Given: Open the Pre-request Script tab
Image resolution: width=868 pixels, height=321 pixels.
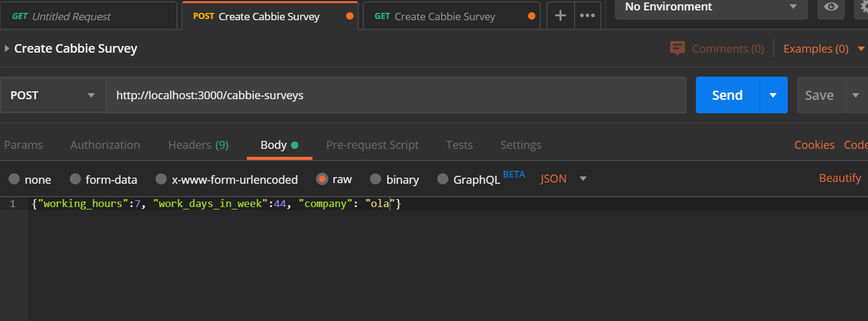Looking at the screenshot, I should tap(372, 145).
